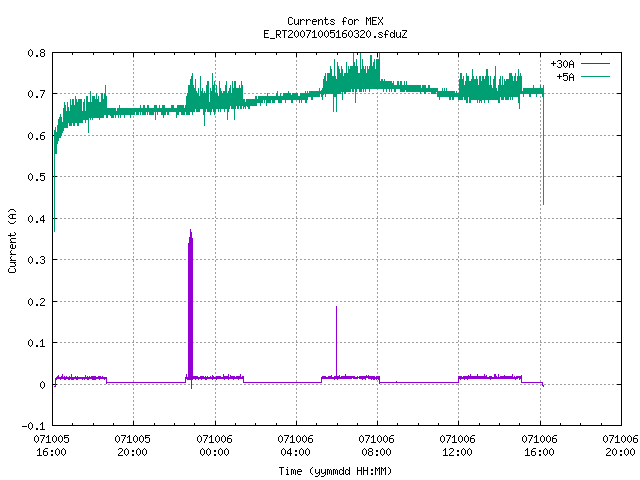
Task: Click the 0.2 y-axis tick label
Action: (36, 302)
